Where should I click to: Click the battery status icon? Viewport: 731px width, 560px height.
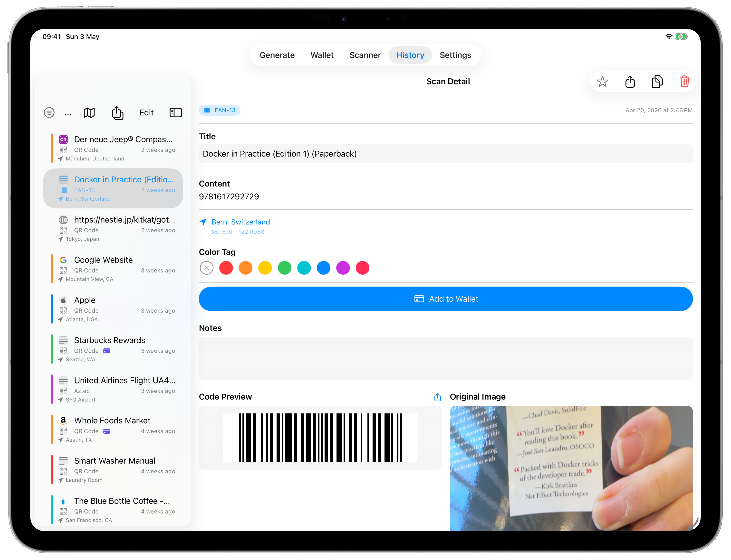[681, 37]
